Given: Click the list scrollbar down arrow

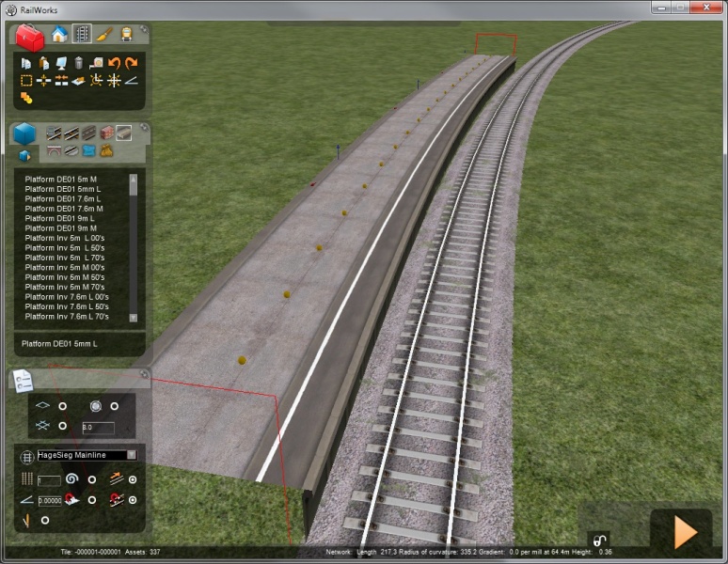Looking at the screenshot, I should [134, 318].
